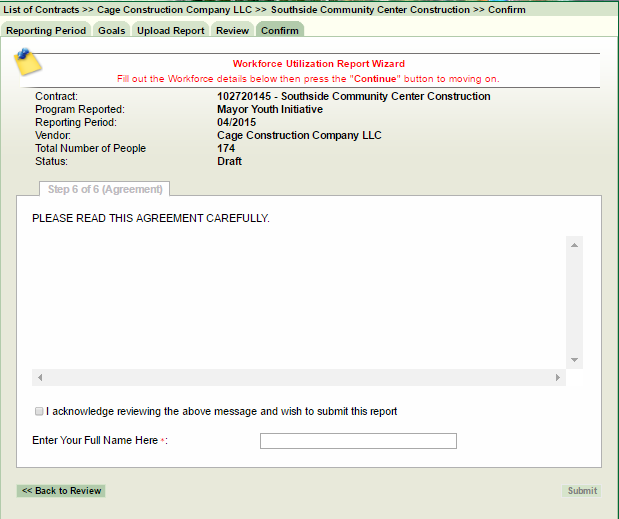619x519 pixels.
Task: Click the agreement scroll down arrow
Action: [x=574, y=360]
